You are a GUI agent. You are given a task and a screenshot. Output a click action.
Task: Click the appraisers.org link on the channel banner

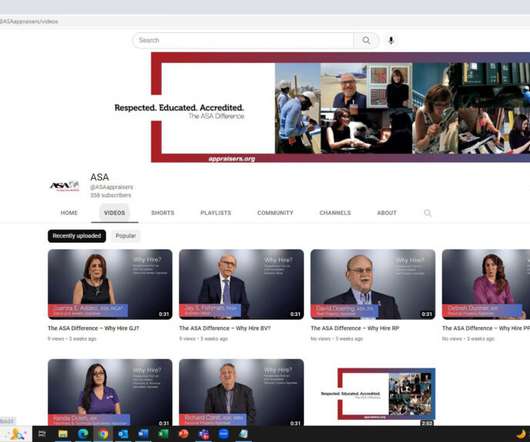point(232,158)
